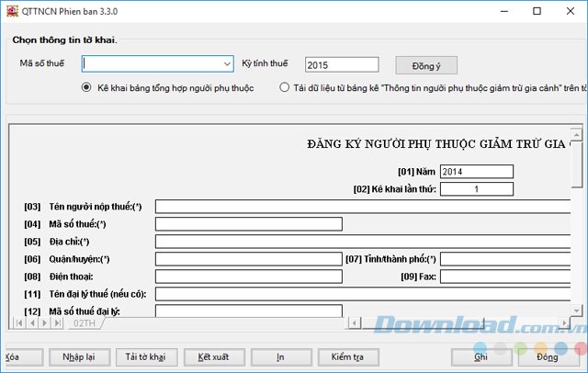Click the Kỳ tính thuế year field
The width and height of the screenshot is (588, 373).
click(341, 64)
